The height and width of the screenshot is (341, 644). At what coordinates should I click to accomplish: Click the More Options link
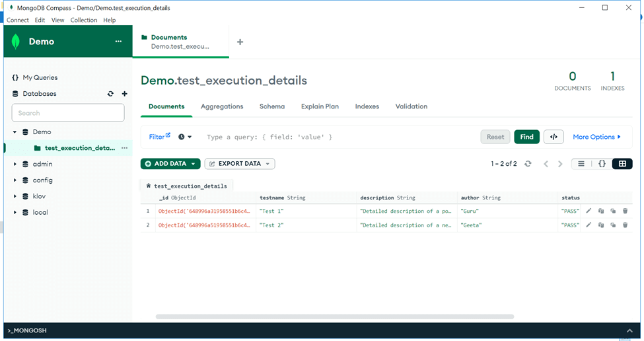click(x=596, y=137)
